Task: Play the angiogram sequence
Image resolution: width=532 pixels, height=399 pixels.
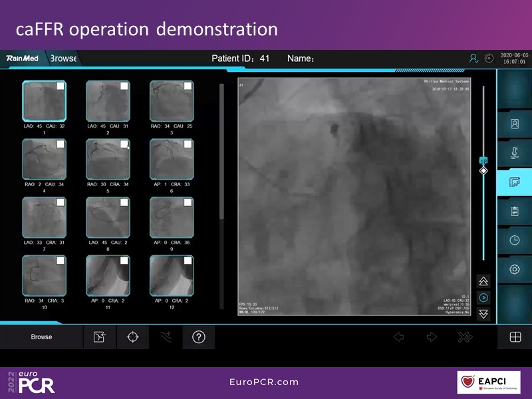Action: coord(483,298)
